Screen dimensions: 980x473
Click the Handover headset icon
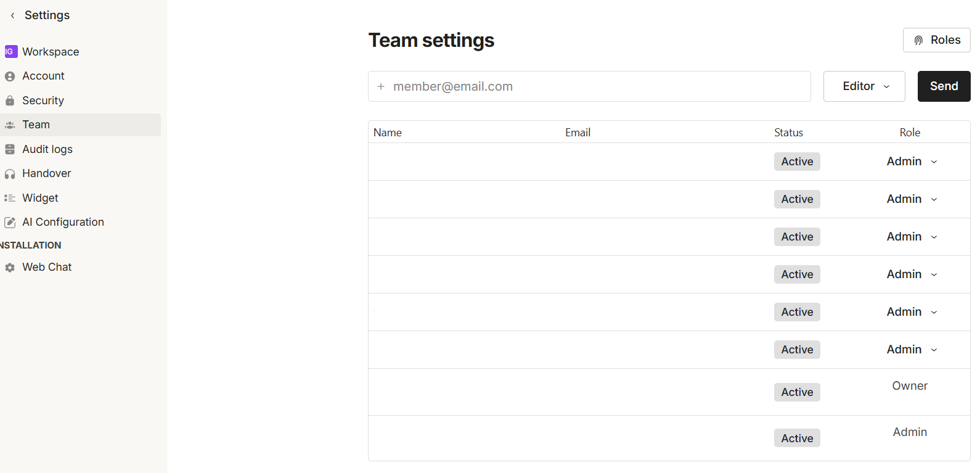[x=10, y=174]
